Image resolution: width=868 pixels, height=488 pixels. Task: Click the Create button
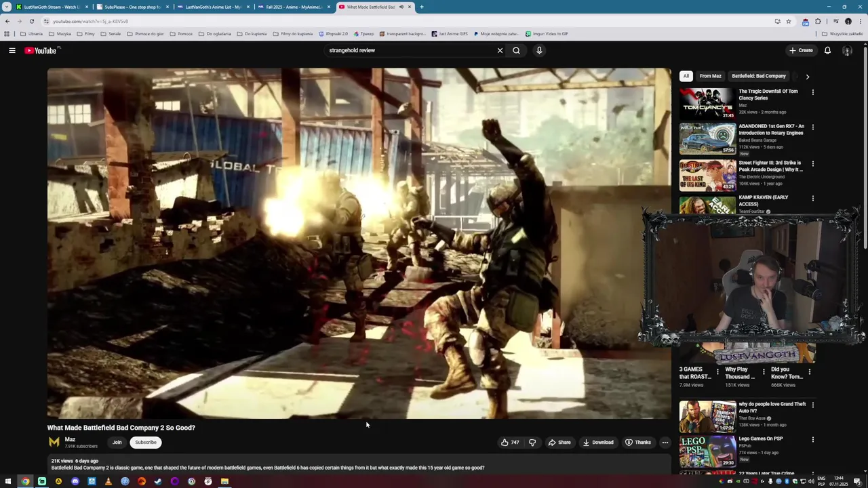[801, 50]
